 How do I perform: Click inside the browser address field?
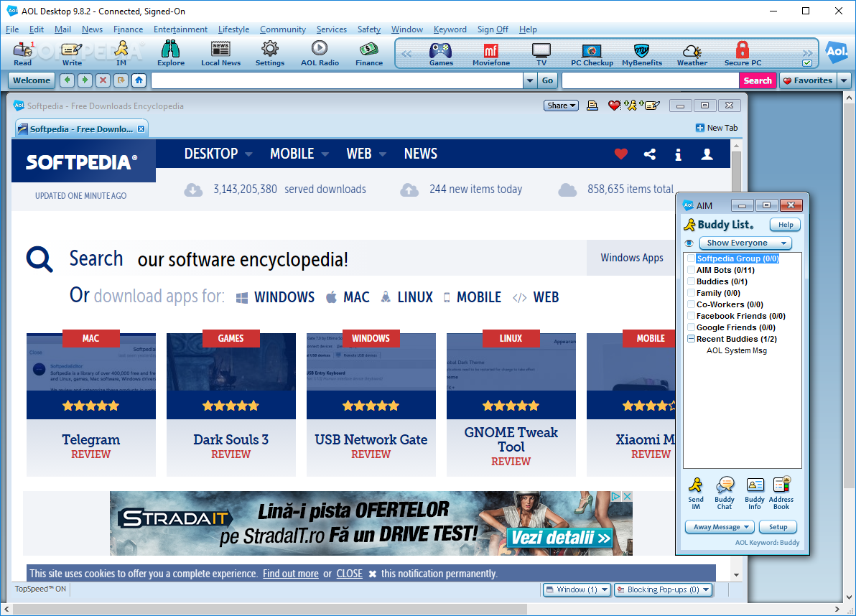pyautogui.click(x=323, y=80)
